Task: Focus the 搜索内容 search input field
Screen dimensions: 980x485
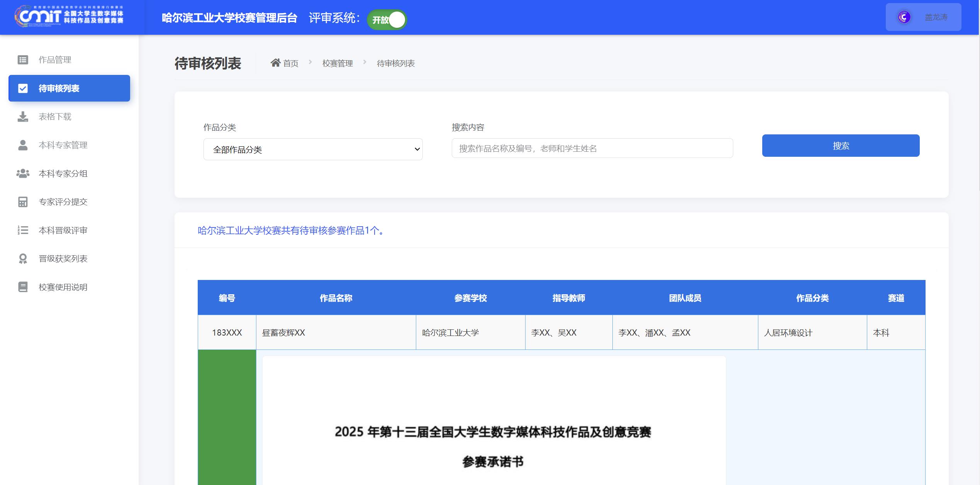Action: (592, 148)
